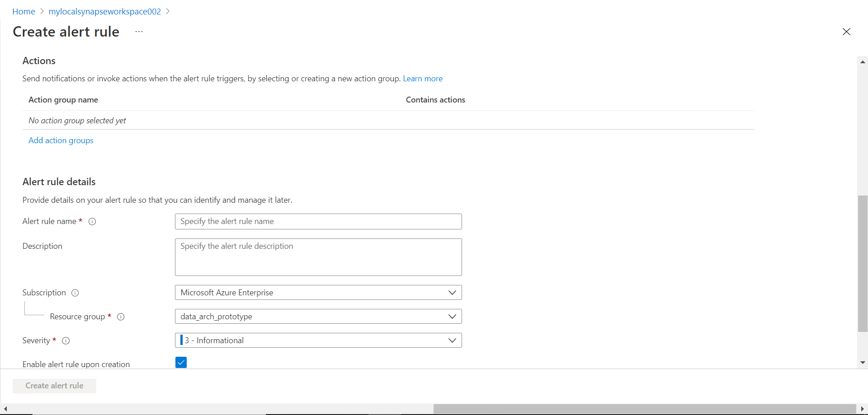Show info tooltip for Alert rule name

tap(92, 222)
